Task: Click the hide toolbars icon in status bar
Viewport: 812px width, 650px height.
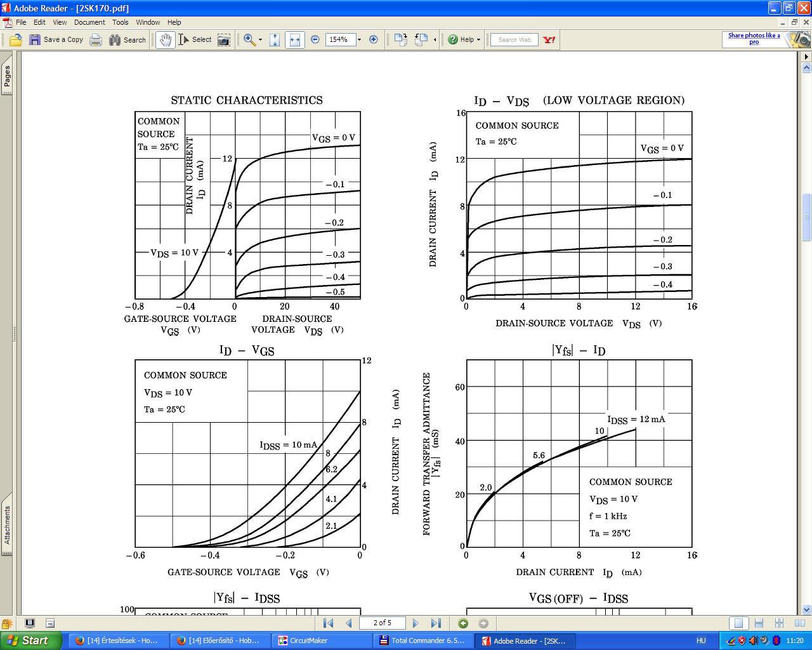Action: [50, 623]
